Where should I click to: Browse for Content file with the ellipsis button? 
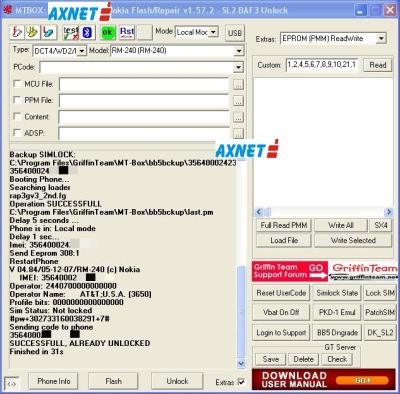pos(238,117)
